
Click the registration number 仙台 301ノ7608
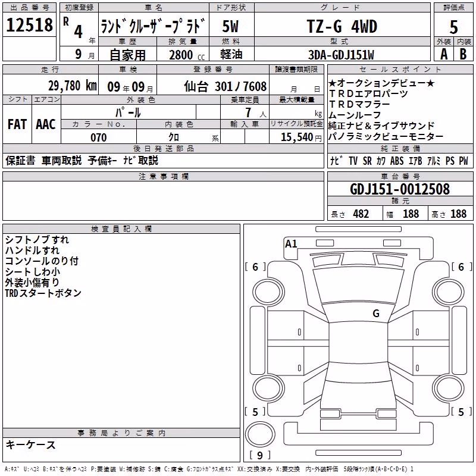(x=226, y=87)
